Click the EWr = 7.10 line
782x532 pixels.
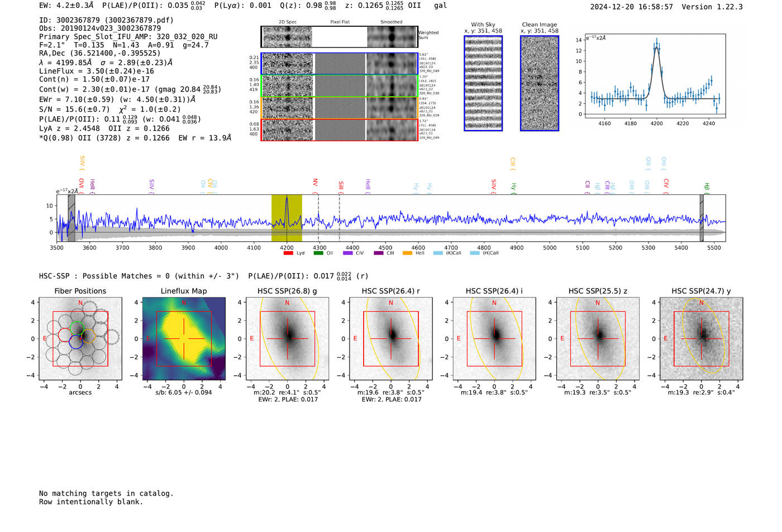click(117, 99)
